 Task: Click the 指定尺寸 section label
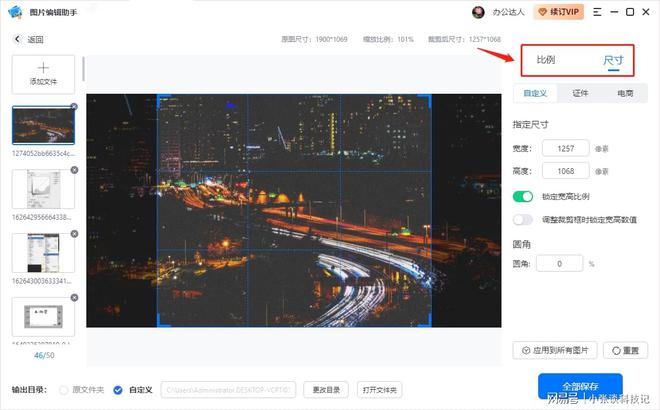coord(530,125)
